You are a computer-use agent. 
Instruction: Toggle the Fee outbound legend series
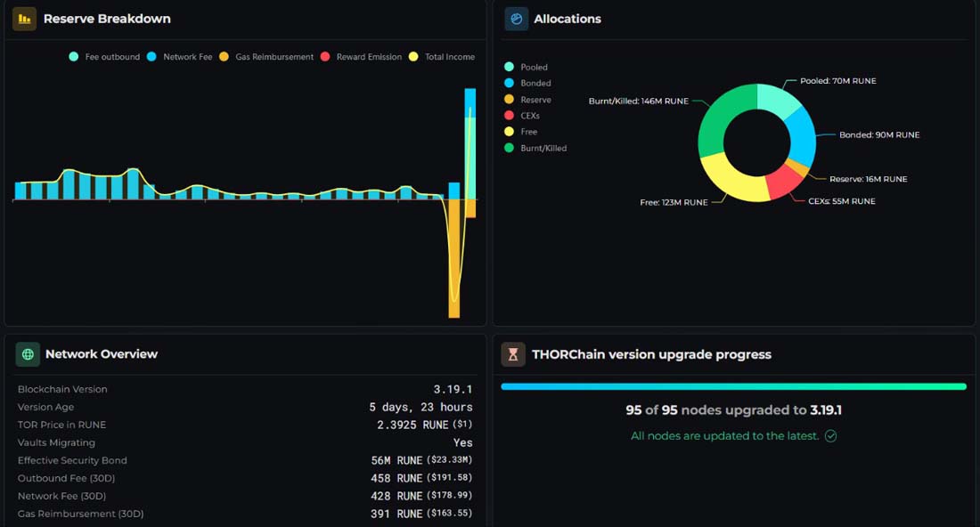point(104,57)
